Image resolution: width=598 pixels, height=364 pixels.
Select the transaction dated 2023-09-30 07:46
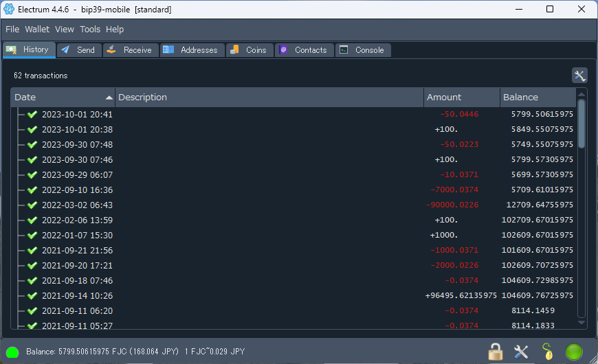click(294, 160)
